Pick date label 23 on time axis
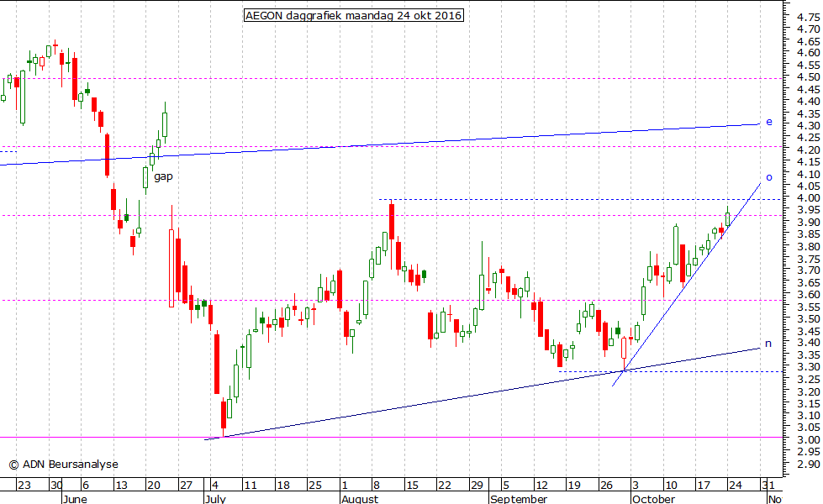The height and width of the screenshot is (504, 823). (x=24, y=486)
